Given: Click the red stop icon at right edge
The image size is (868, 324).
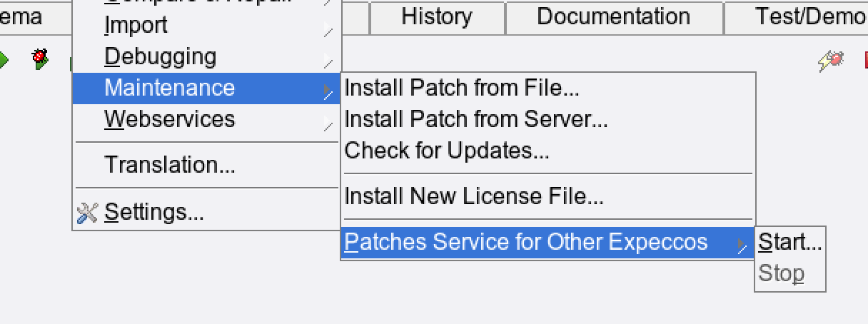Looking at the screenshot, I should [864, 61].
